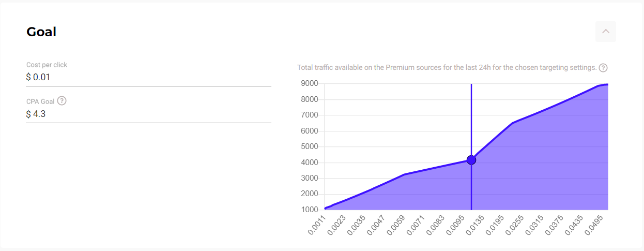The height and width of the screenshot is (251, 644).
Task: Focus the CPA Goal value field
Action: 148,114
